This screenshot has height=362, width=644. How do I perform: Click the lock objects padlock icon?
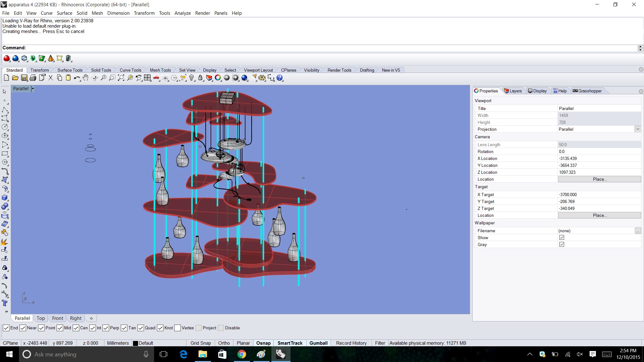click(x=200, y=78)
